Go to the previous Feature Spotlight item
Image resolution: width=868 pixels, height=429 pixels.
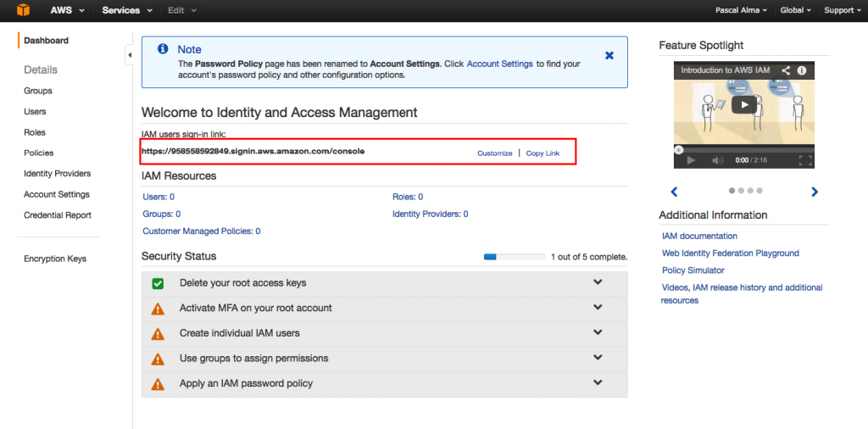[x=674, y=192]
